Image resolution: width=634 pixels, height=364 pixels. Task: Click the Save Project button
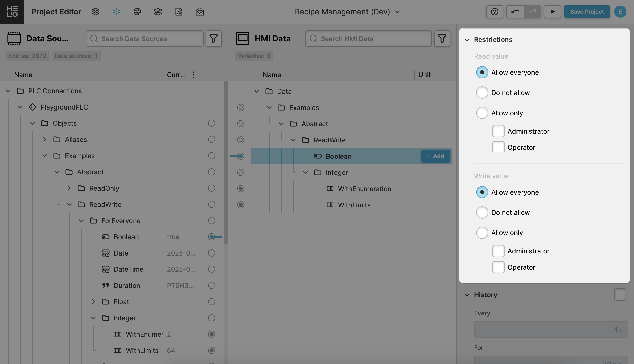point(587,12)
